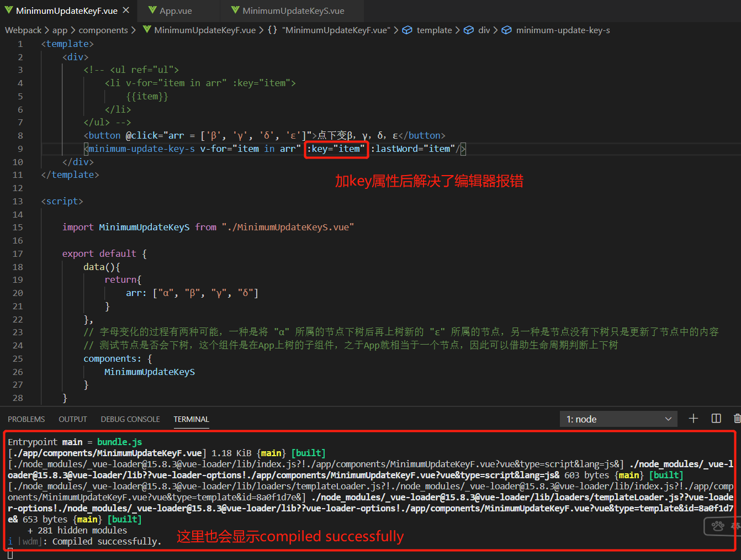The width and height of the screenshot is (741, 560).
Task: Click line number 1 in the gutter
Action: (20, 44)
